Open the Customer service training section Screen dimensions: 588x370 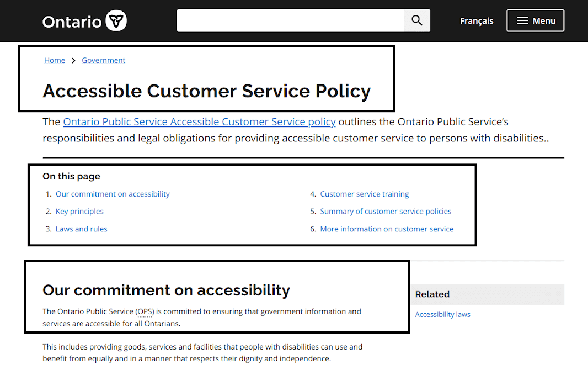point(365,194)
